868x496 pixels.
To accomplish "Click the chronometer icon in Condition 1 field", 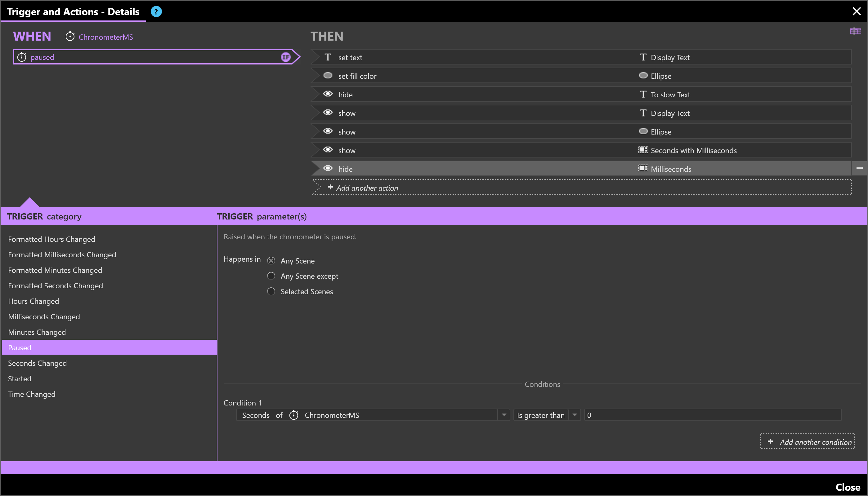I will (x=294, y=415).
